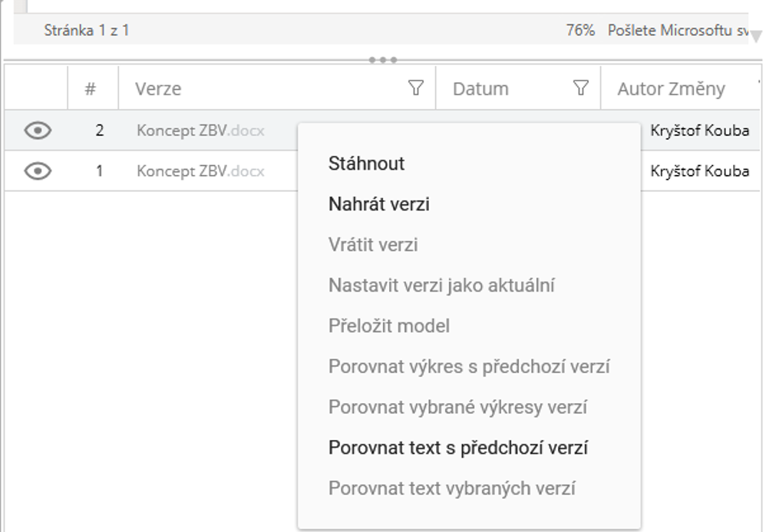Click Porovnat text vybraných verzí
766x532 pixels.
click(451, 488)
